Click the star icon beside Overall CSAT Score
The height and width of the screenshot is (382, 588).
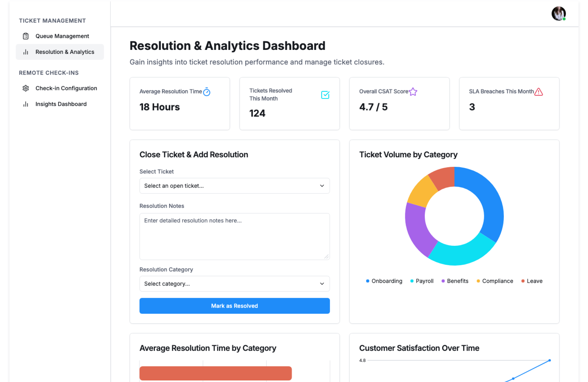click(x=413, y=92)
